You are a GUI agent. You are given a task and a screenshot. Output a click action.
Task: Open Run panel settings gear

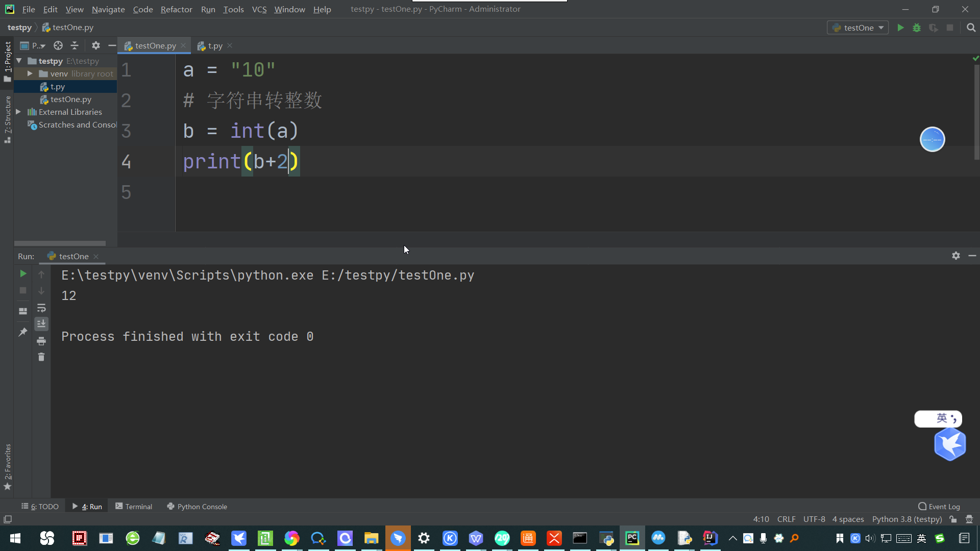pyautogui.click(x=955, y=256)
